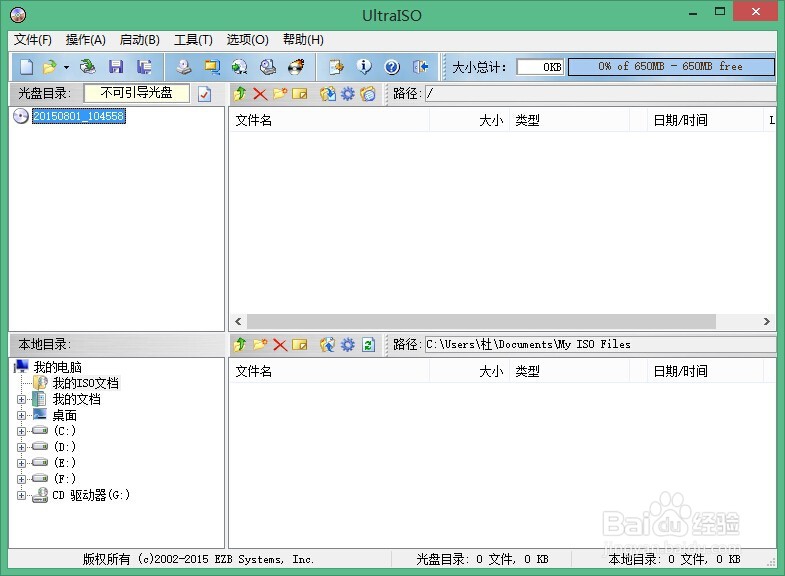Click the image pane horizontal scrollbar right arrow
785x576 pixels.
click(x=766, y=321)
